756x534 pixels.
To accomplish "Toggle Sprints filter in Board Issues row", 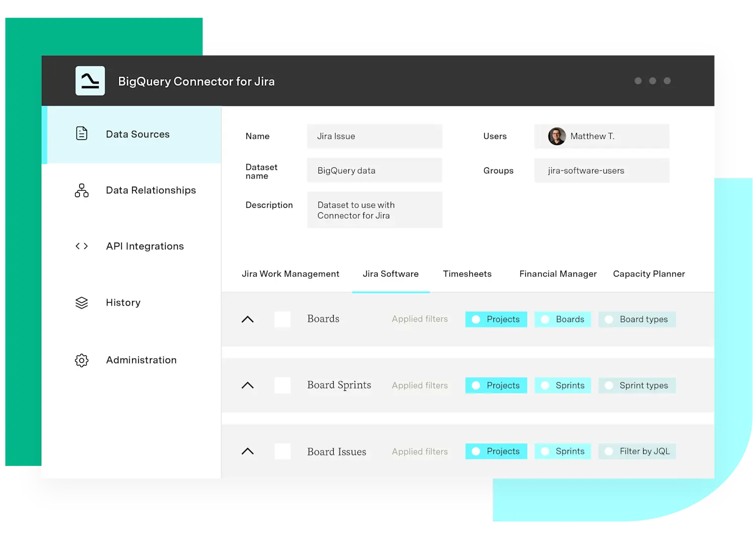I will [562, 451].
